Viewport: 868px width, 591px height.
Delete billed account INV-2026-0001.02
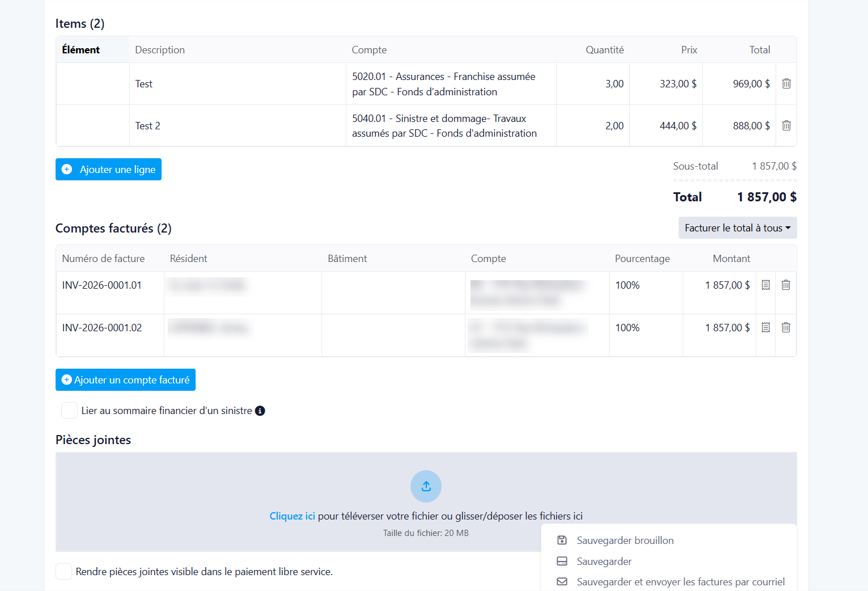pyautogui.click(x=786, y=327)
